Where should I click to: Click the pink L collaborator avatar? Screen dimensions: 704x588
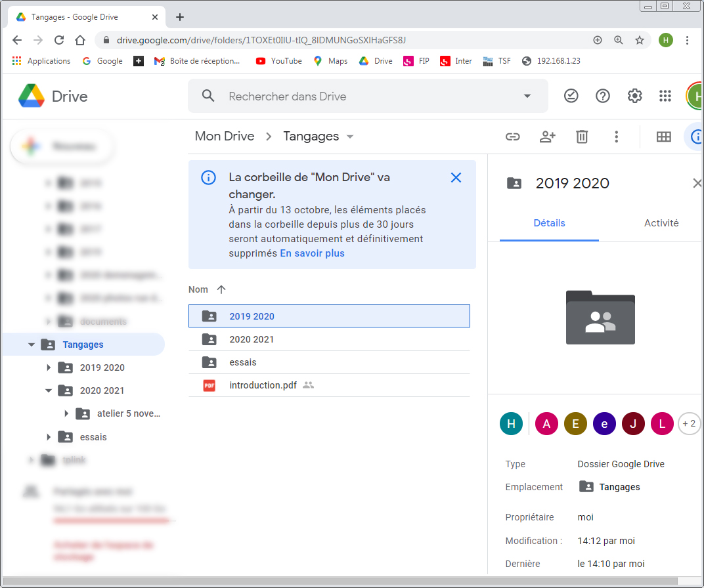pos(662,423)
